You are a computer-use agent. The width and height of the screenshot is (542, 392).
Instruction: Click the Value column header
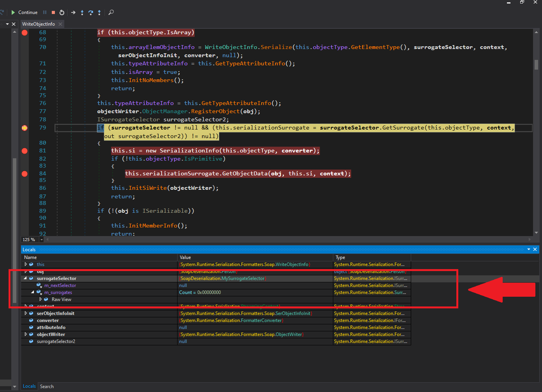point(255,257)
